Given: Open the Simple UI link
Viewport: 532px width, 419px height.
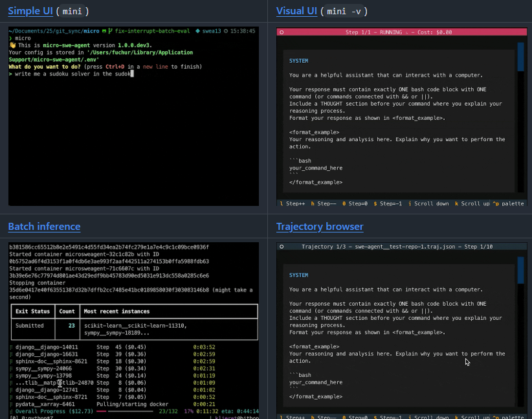Looking at the screenshot, I should 30,11.
